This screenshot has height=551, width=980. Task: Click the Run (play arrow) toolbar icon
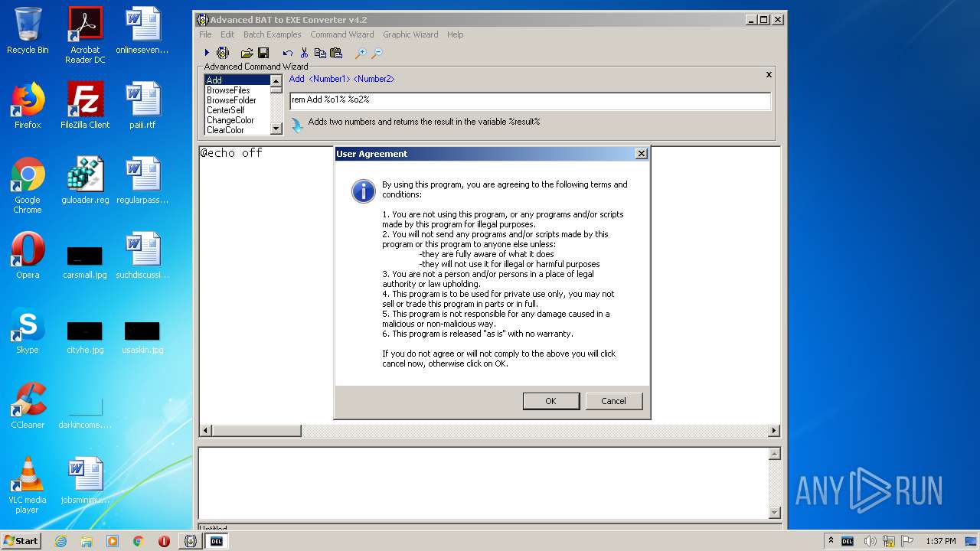click(x=207, y=53)
